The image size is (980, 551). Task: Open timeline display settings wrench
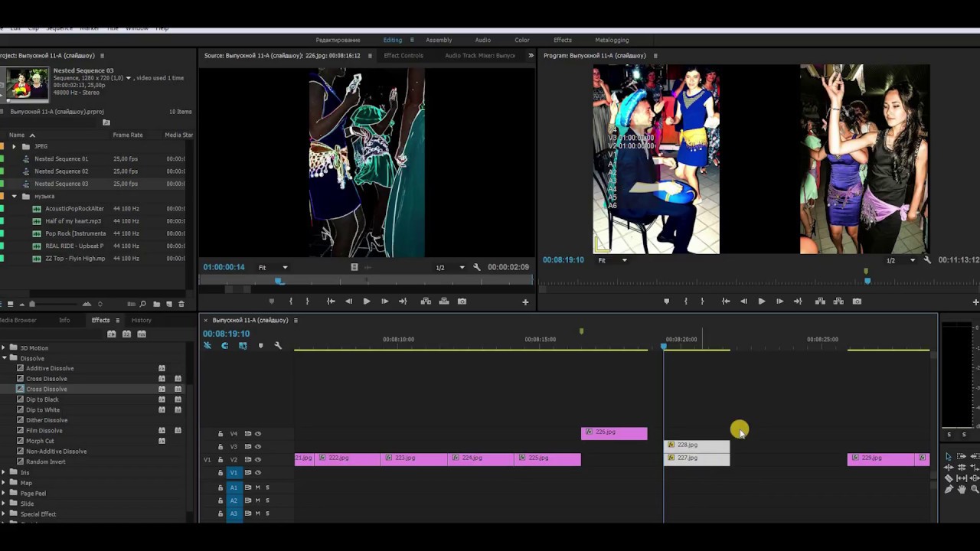coord(278,346)
